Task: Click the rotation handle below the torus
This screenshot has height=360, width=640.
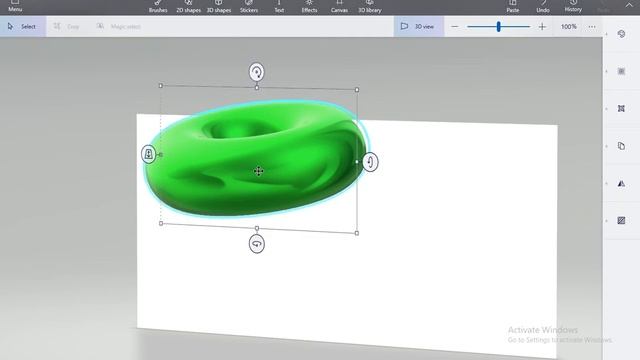Action: (x=257, y=244)
